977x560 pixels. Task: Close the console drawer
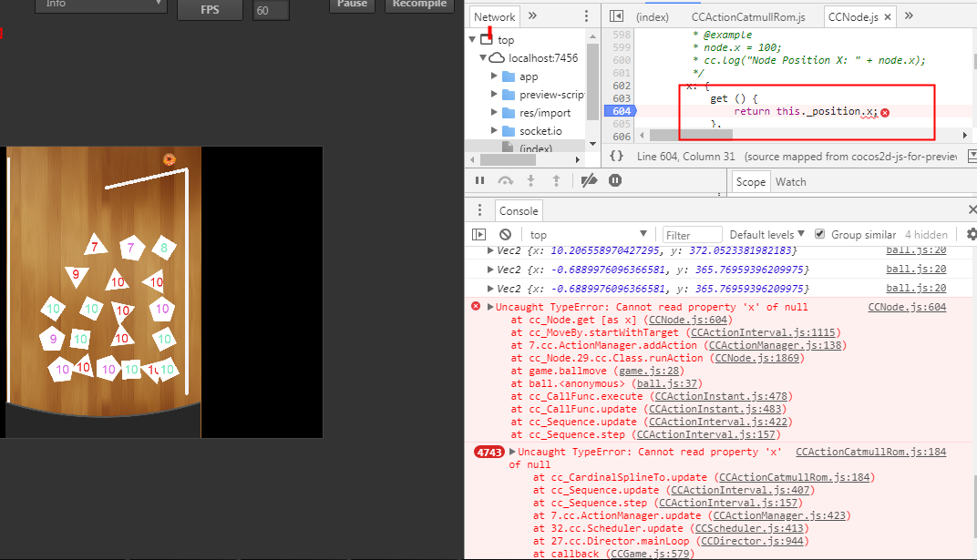point(972,209)
